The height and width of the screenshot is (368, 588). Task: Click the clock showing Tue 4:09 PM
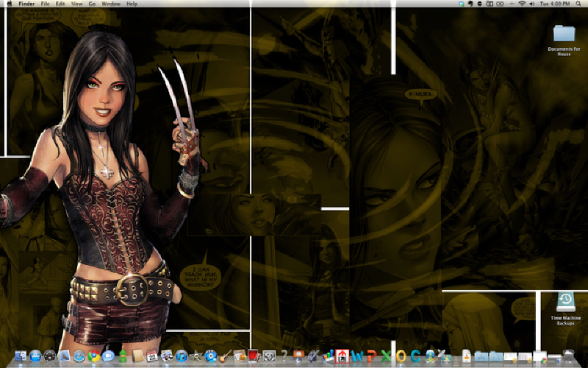556,4
